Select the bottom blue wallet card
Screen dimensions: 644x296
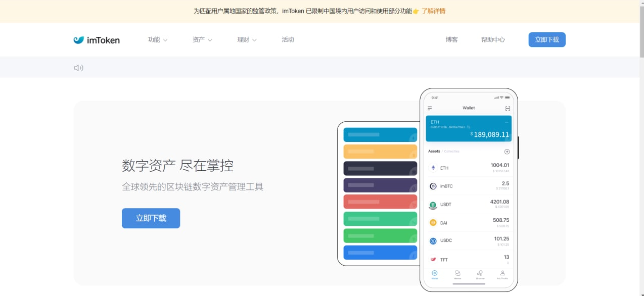tap(380, 252)
